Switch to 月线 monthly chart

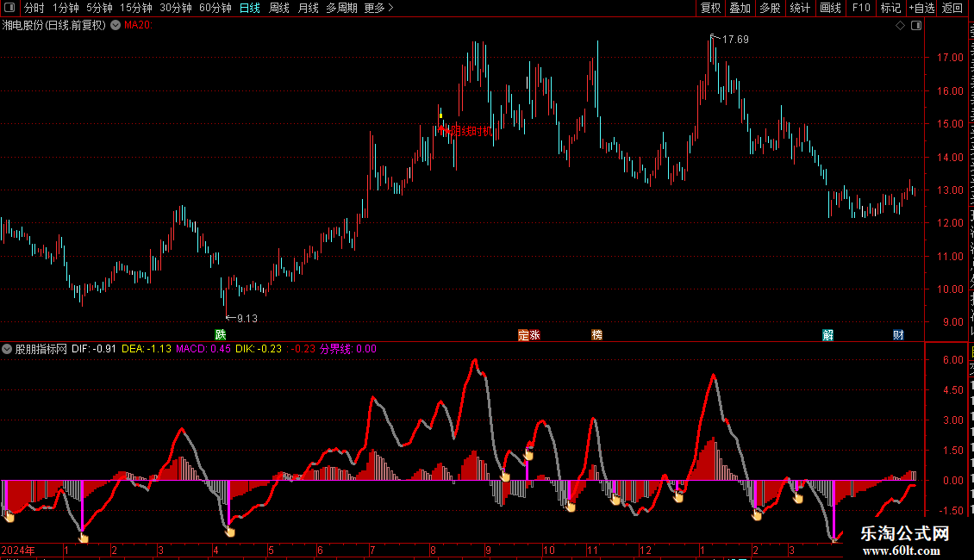(308, 8)
